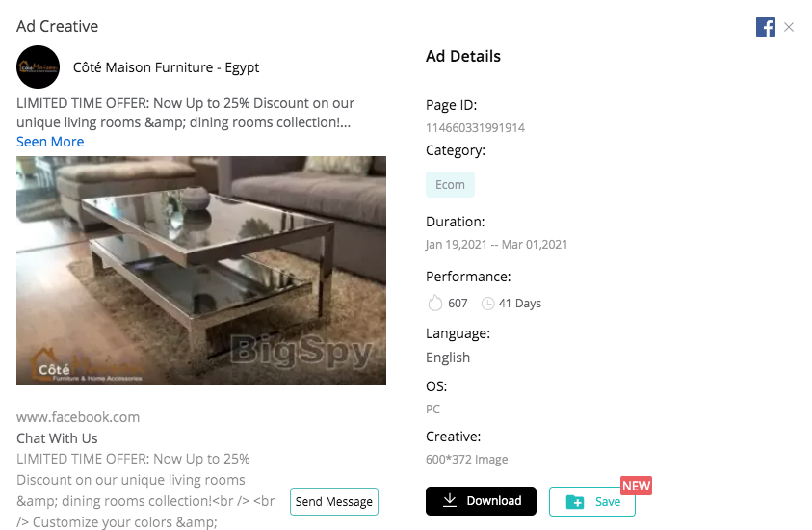This screenshot has width=812, height=530.
Task: Click the folder-plus icon in Save button
Action: 575,501
